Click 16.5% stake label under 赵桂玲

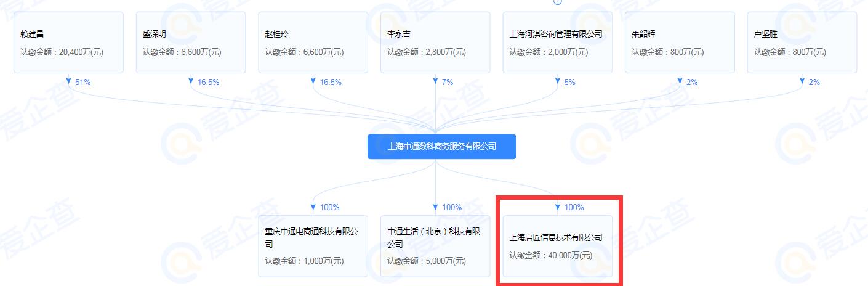(x=331, y=82)
